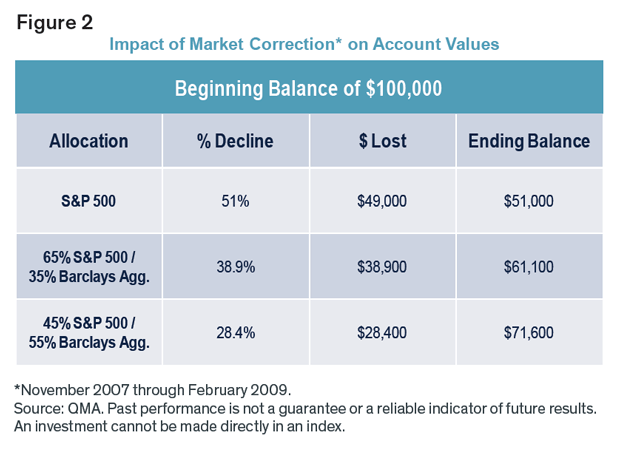Select the 51% decline cell

click(236, 201)
